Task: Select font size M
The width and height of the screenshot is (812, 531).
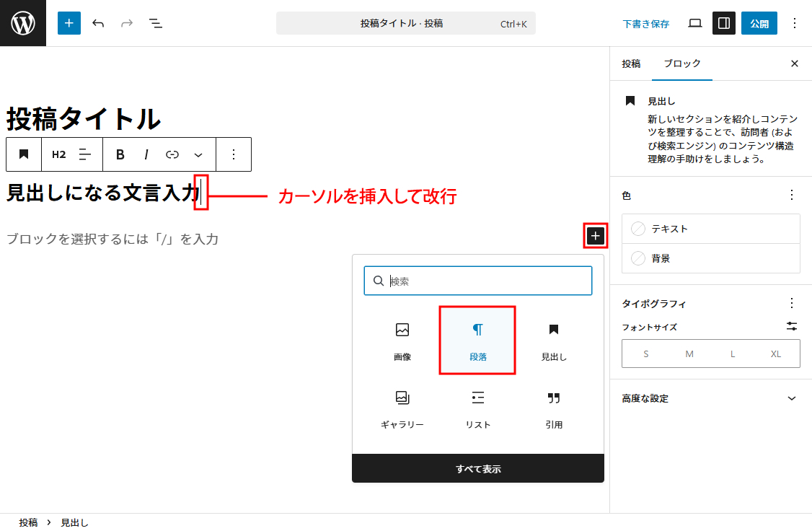Action: [x=689, y=354]
